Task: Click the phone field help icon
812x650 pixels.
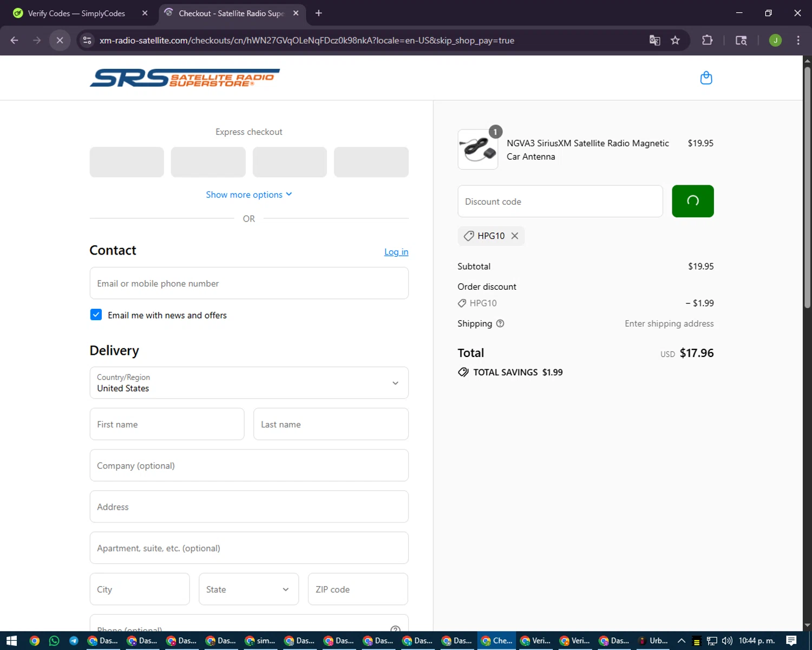Action: pos(395,629)
